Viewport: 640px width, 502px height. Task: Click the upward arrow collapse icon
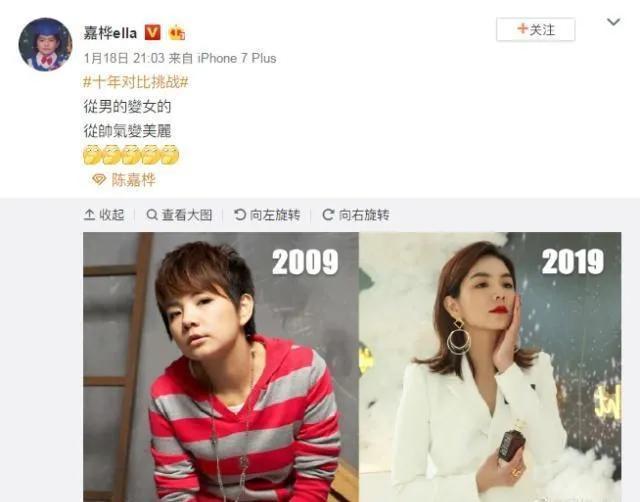point(89,215)
